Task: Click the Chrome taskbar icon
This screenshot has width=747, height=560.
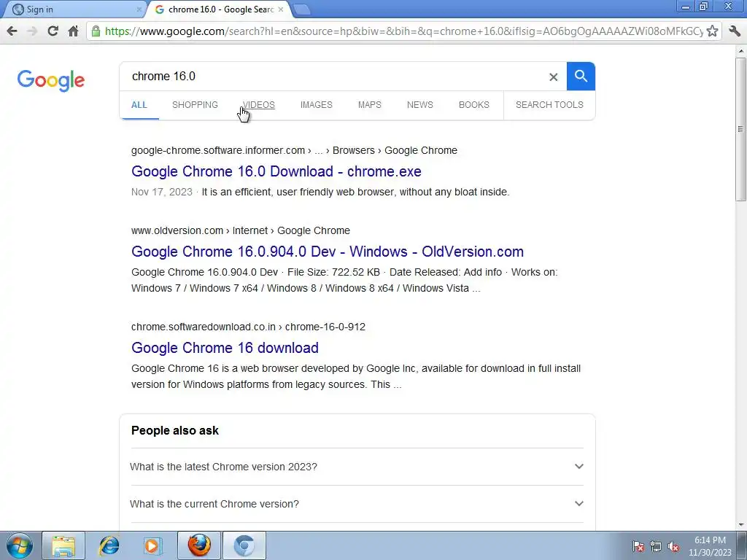Action: (x=244, y=545)
